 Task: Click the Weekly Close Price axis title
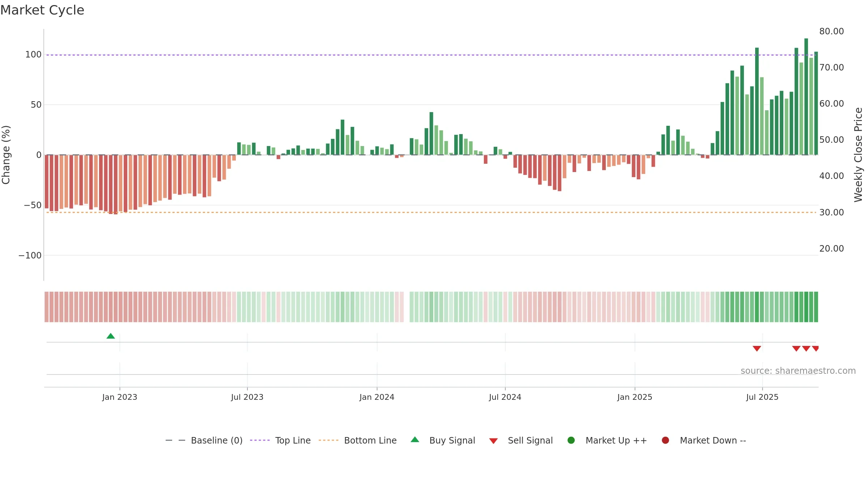point(858,155)
